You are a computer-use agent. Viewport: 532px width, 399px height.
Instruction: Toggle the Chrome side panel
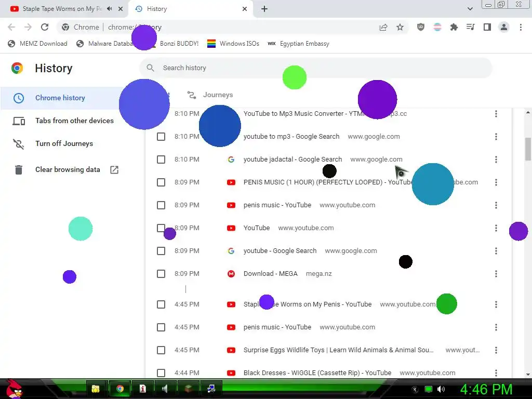tap(487, 27)
